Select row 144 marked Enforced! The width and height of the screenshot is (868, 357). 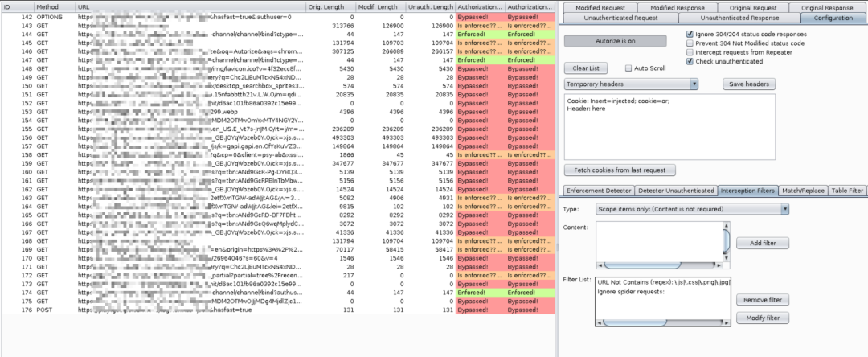click(278, 35)
